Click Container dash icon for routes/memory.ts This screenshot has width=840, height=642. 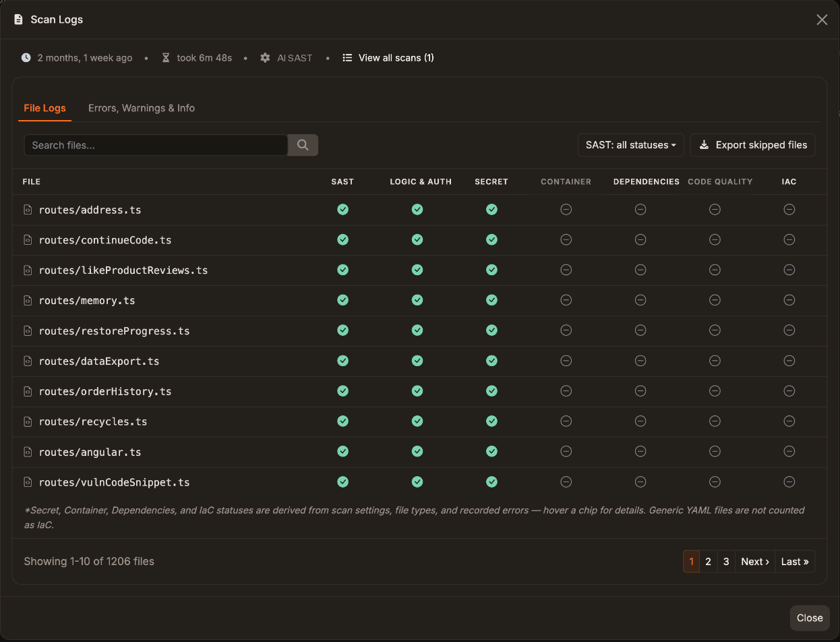click(x=566, y=300)
